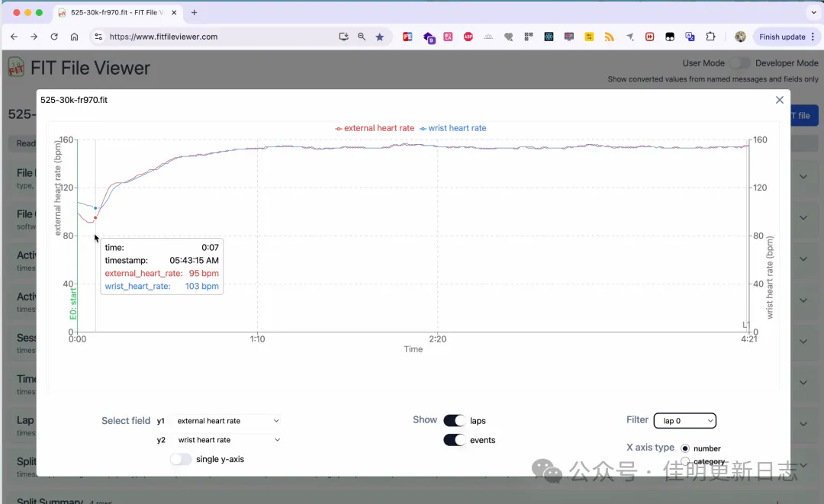
Task: Open the RSS feed extension icon
Action: pos(608,37)
